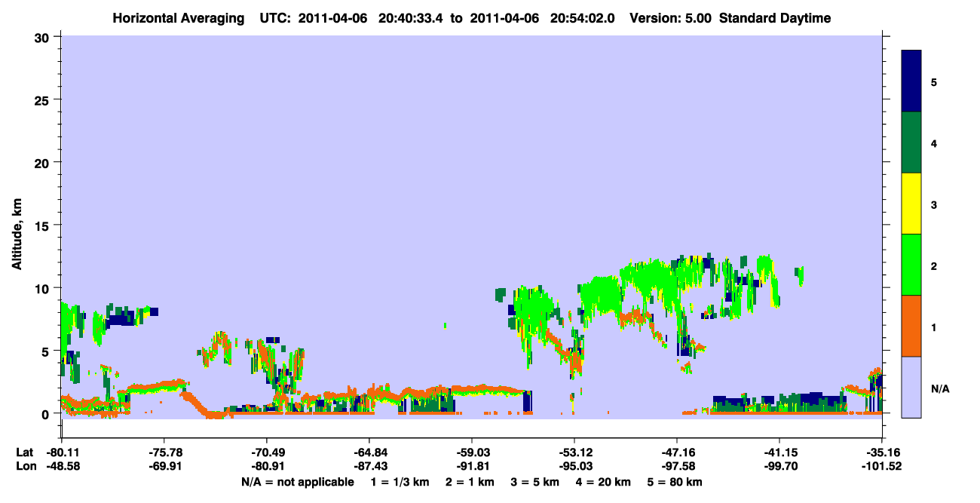
Task: Click the lavender N/A color band
Action: (x=911, y=387)
